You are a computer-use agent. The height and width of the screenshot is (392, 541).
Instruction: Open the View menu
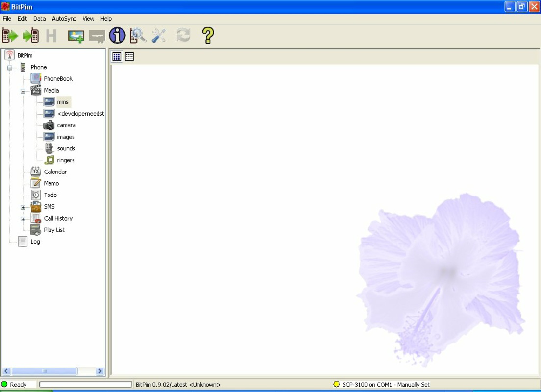point(88,19)
